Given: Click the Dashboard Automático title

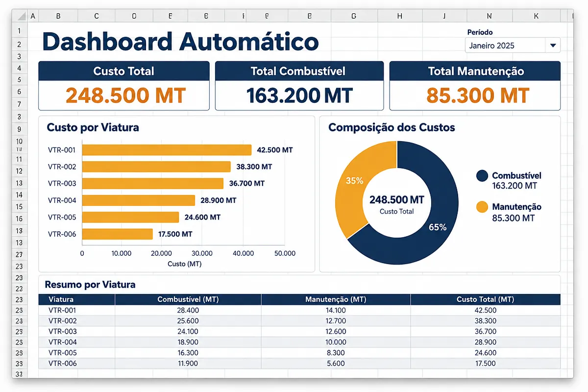Looking at the screenshot, I should [x=181, y=41].
